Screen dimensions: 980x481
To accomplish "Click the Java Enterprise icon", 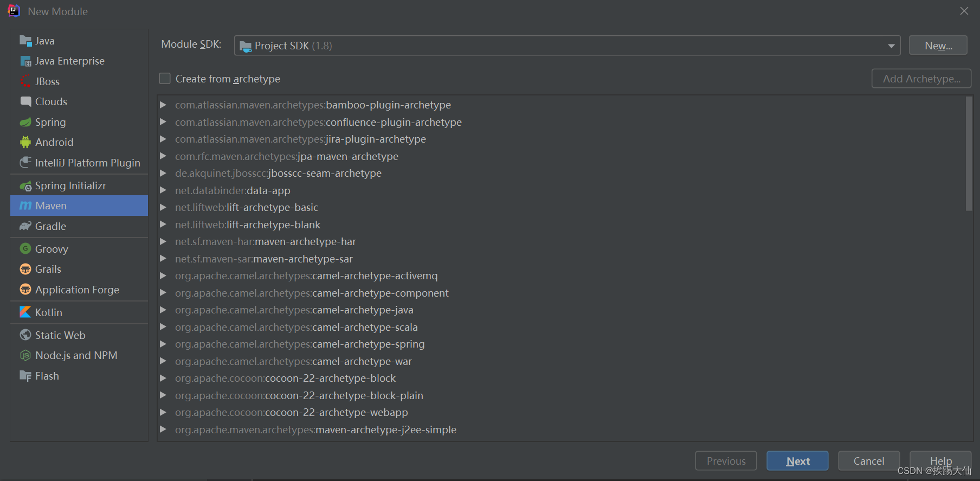I will pos(25,61).
